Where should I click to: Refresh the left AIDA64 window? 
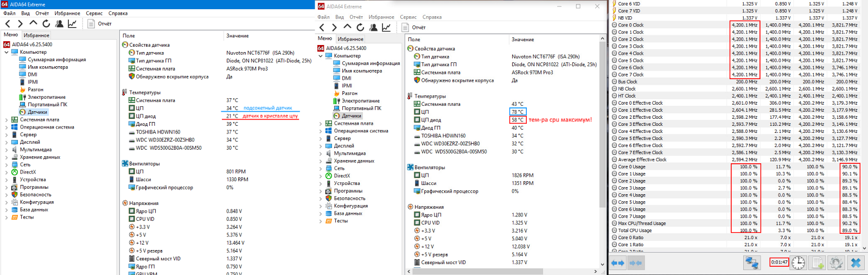click(x=46, y=23)
